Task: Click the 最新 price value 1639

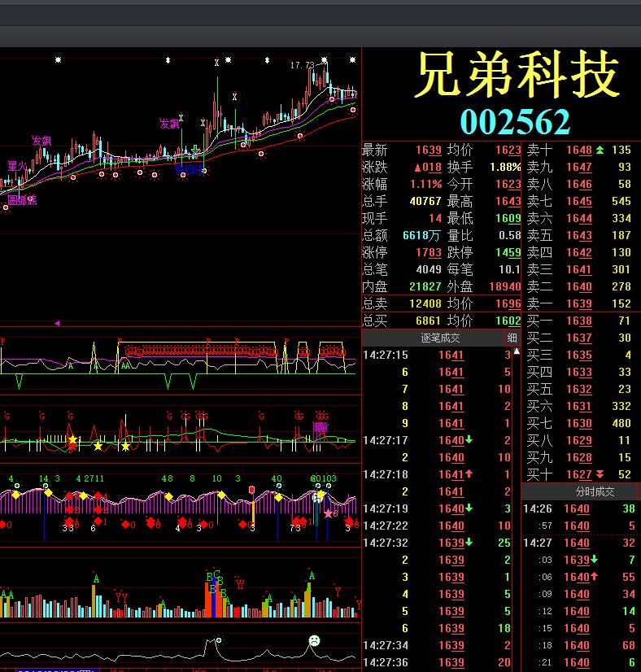Action: (429, 150)
